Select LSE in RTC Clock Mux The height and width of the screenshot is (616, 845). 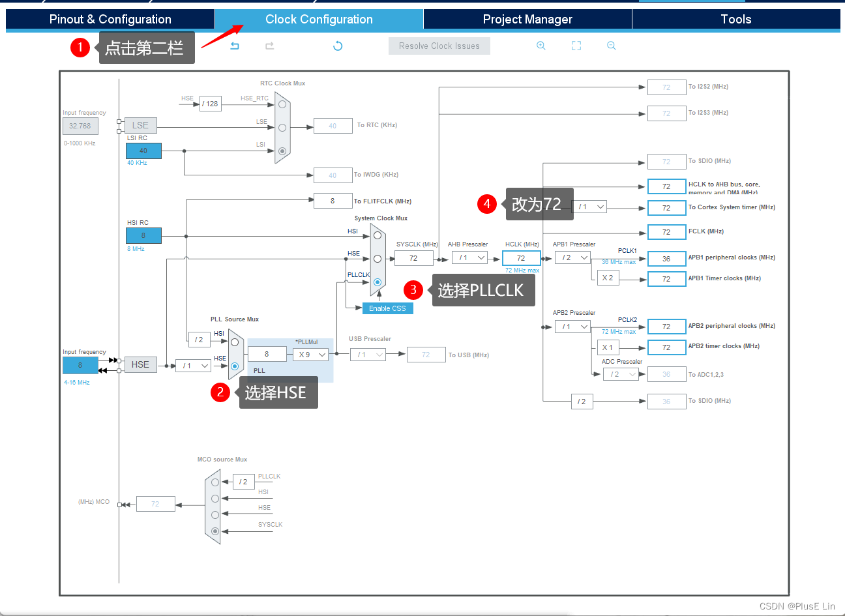282,128
